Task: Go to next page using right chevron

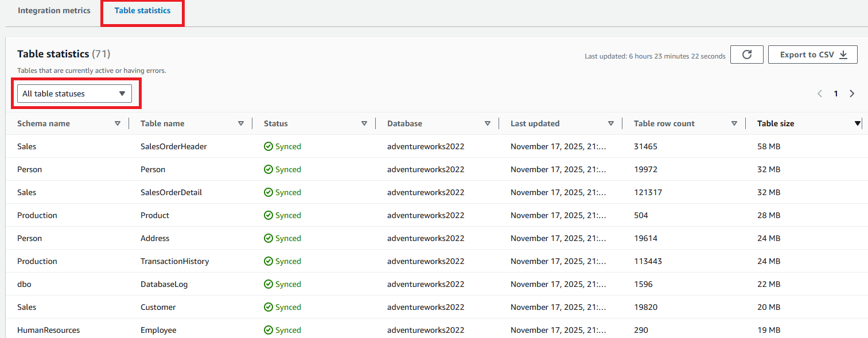Action: pos(852,94)
